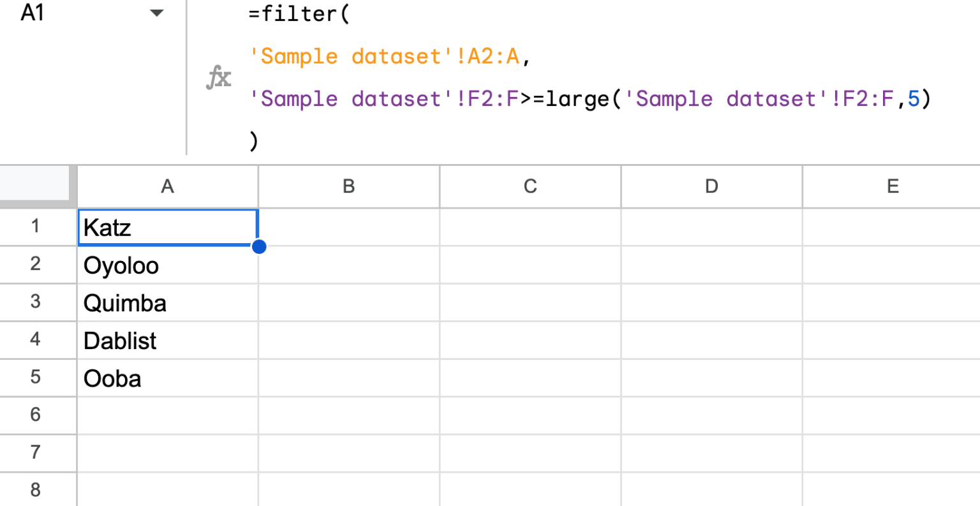Select the cell containing Dablist
Image resolution: width=980 pixels, height=506 pixels.
click(x=167, y=340)
